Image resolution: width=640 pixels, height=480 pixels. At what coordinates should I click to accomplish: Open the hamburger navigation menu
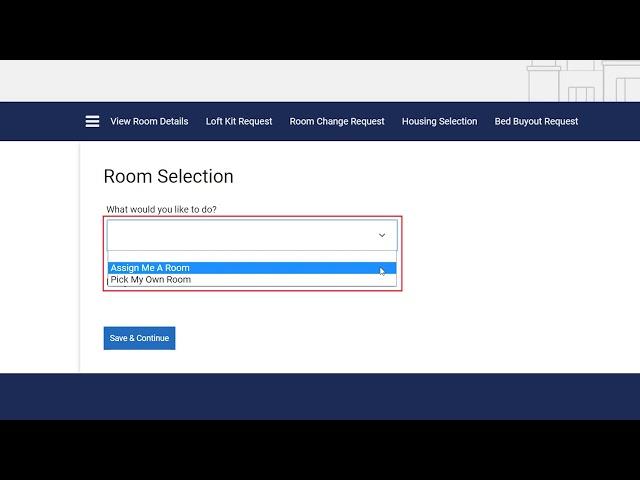point(92,121)
